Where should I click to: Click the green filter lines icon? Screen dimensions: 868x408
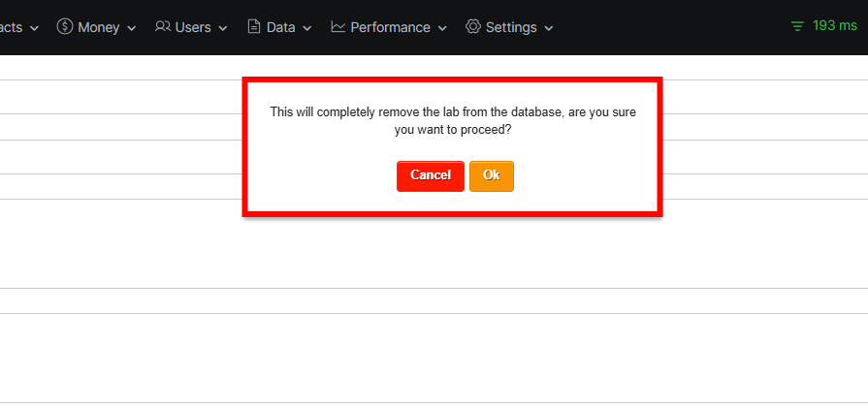coord(797,27)
